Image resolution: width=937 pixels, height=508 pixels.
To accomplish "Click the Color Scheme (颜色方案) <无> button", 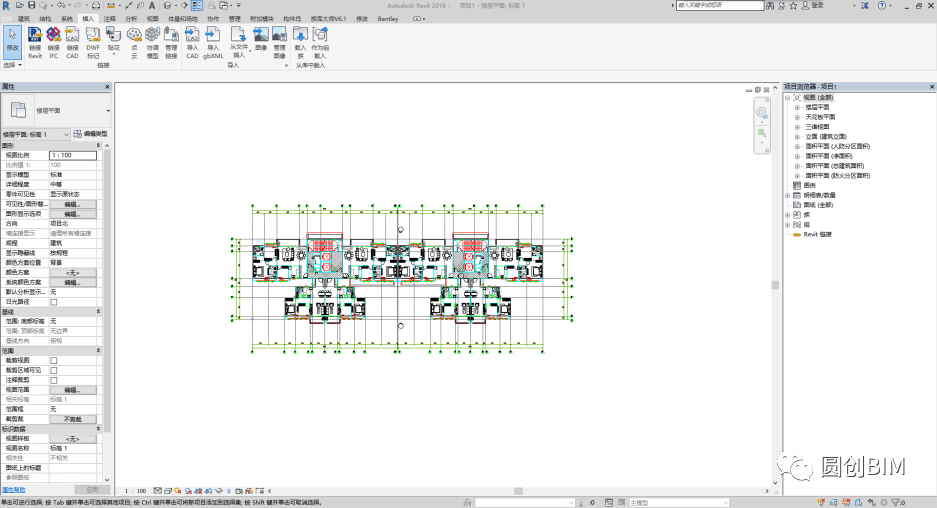I will (72, 273).
